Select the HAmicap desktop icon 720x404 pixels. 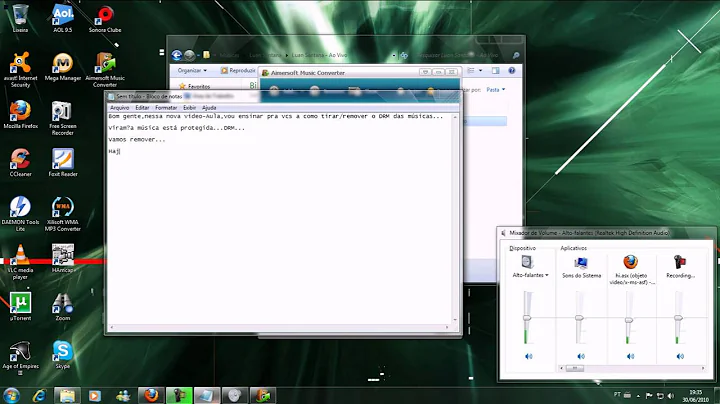[x=62, y=258]
